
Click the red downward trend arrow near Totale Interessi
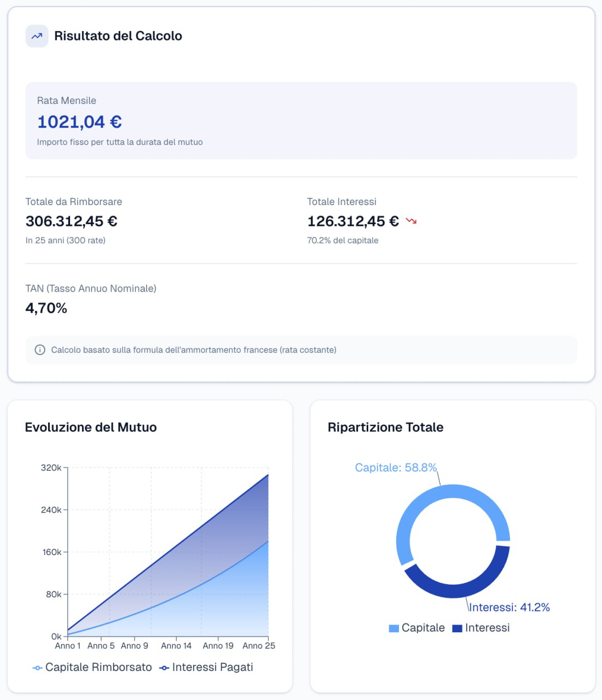410,220
